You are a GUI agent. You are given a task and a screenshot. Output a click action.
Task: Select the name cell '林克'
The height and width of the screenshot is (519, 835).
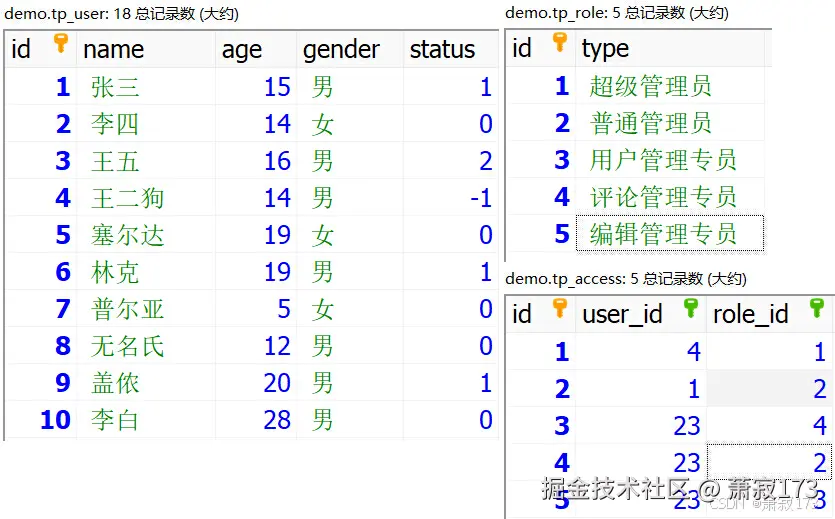pyautogui.click(x=146, y=271)
